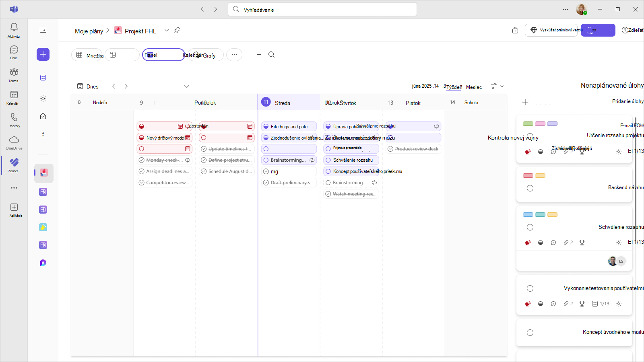Navigate forward in Teams history
The height and width of the screenshot is (362, 644).
pos(216,9)
